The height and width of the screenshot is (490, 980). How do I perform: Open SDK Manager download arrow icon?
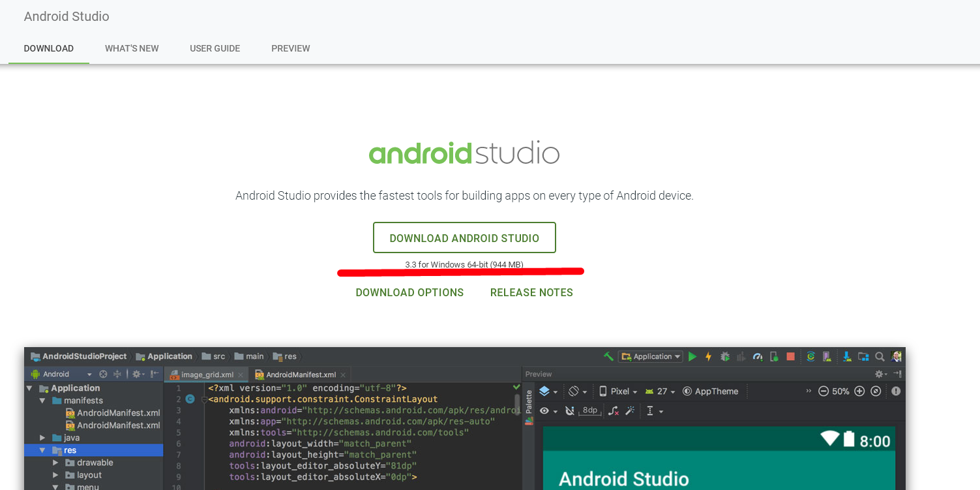[847, 356]
